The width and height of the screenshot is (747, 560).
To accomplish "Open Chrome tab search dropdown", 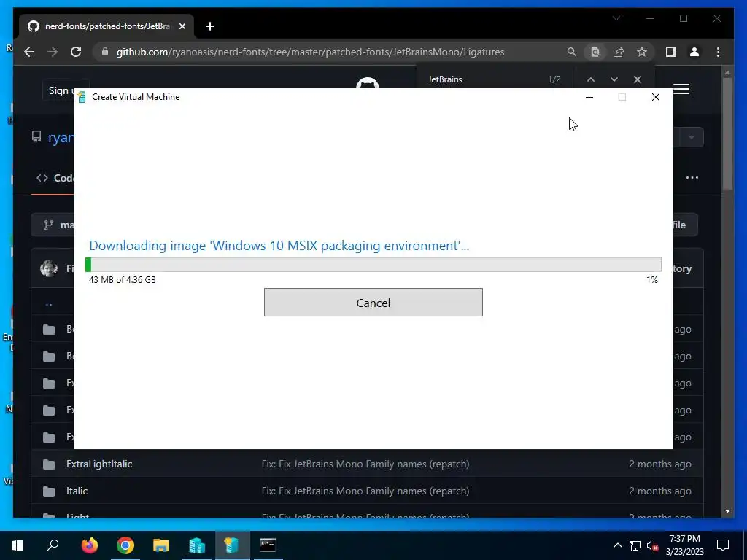I will click(x=616, y=18).
